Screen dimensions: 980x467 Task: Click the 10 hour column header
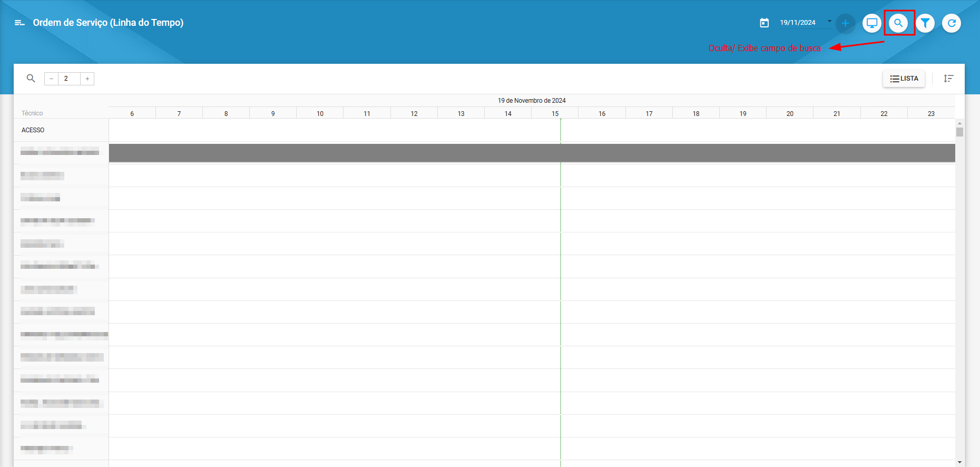[320, 113]
